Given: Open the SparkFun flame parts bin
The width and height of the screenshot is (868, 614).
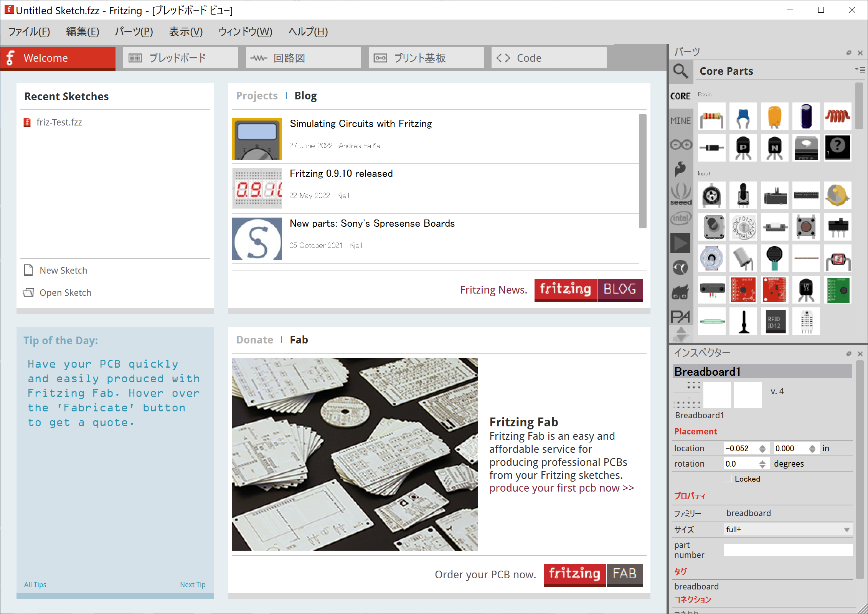Looking at the screenshot, I should pyautogui.click(x=681, y=168).
